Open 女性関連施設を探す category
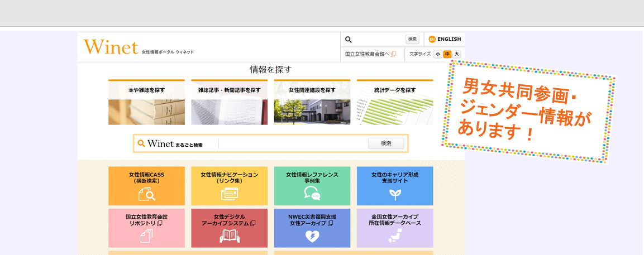The height and width of the screenshot is (255, 644). [x=312, y=102]
